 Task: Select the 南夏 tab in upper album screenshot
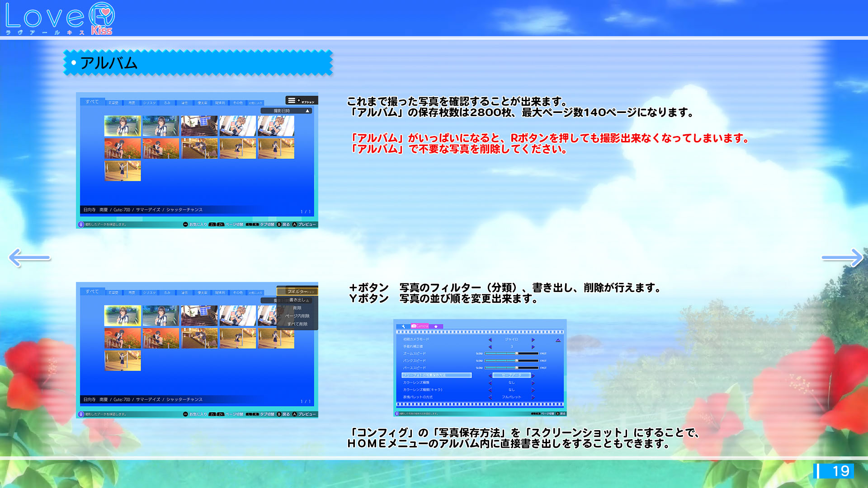pos(132,103)
